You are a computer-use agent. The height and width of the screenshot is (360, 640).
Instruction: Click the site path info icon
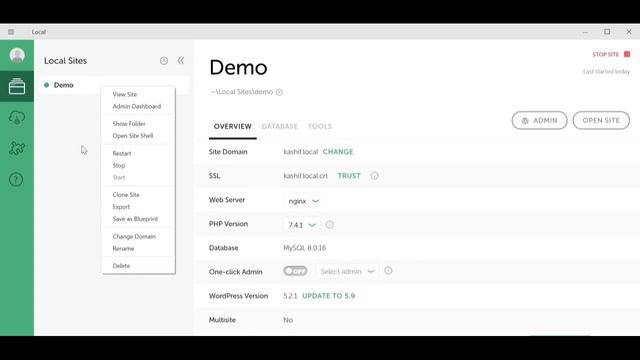(x=279, y=92)
